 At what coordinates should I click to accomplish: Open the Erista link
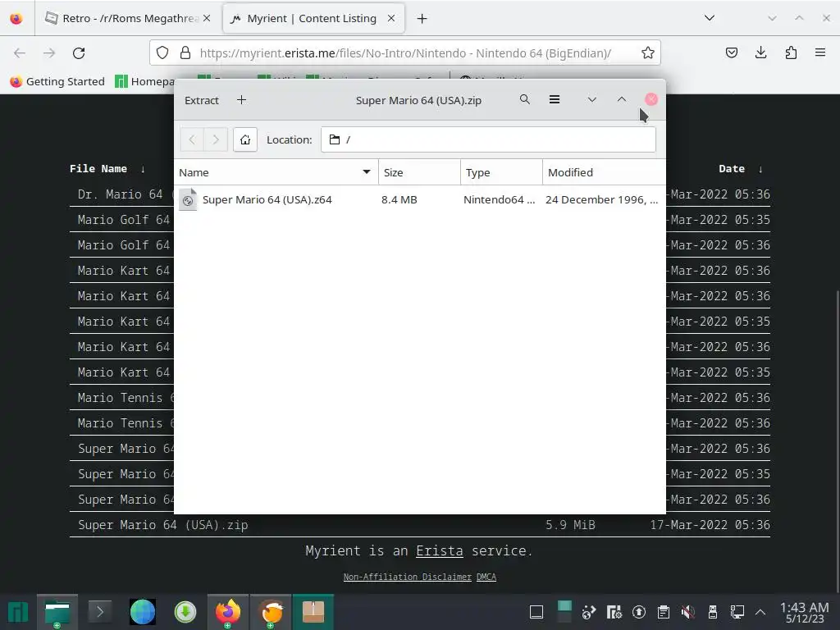point(440,550)
